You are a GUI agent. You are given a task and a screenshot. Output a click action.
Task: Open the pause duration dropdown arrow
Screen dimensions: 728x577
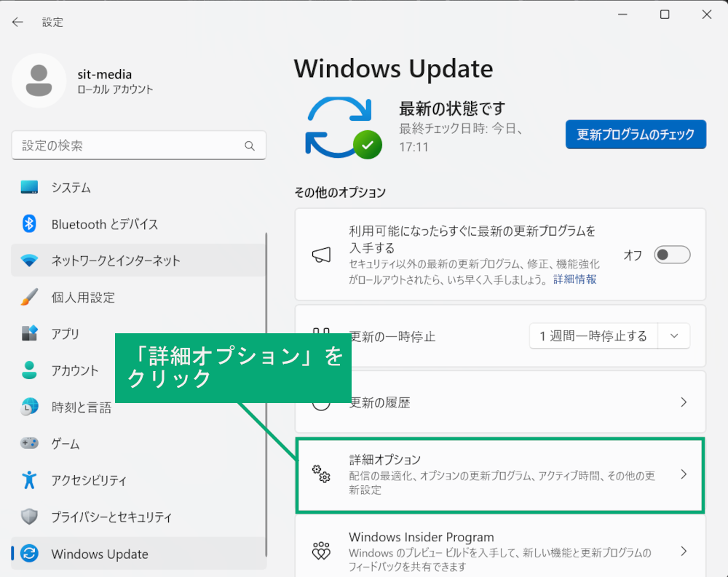point(674,335)
